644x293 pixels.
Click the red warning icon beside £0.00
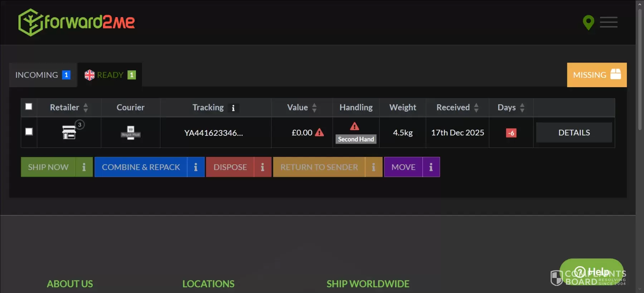click(319, 133)
